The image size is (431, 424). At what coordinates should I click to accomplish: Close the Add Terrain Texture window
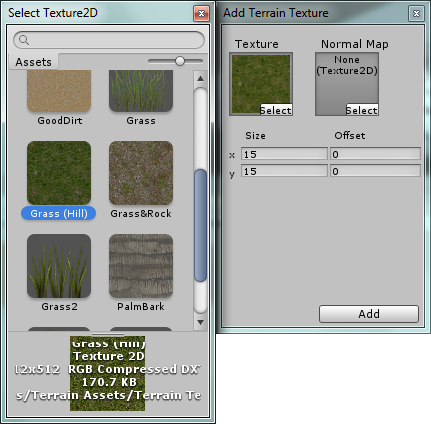[x=416, y=13]
